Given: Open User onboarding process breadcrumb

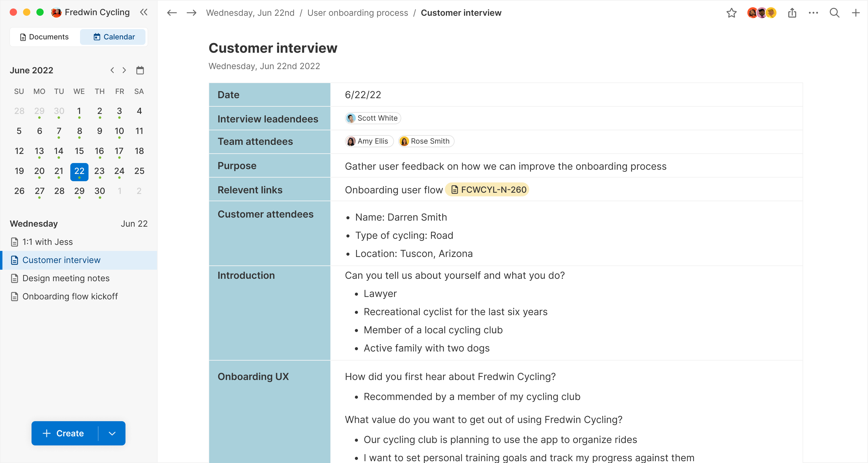Looking at the screenshot, I should click(358, 13).
